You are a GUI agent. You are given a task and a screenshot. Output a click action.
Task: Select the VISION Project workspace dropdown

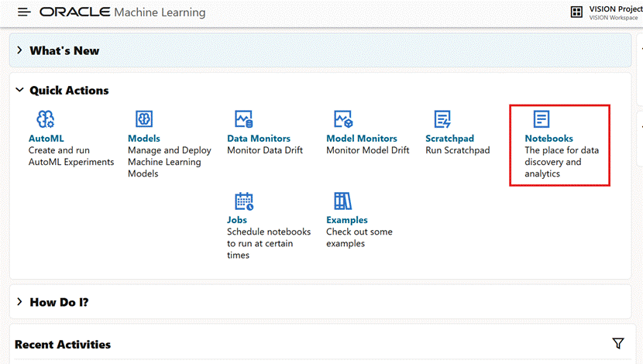point(615,12)
